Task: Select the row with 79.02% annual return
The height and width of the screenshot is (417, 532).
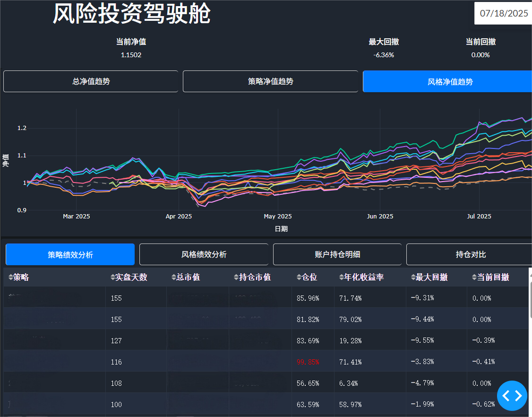Action: [x=350, y=320]
